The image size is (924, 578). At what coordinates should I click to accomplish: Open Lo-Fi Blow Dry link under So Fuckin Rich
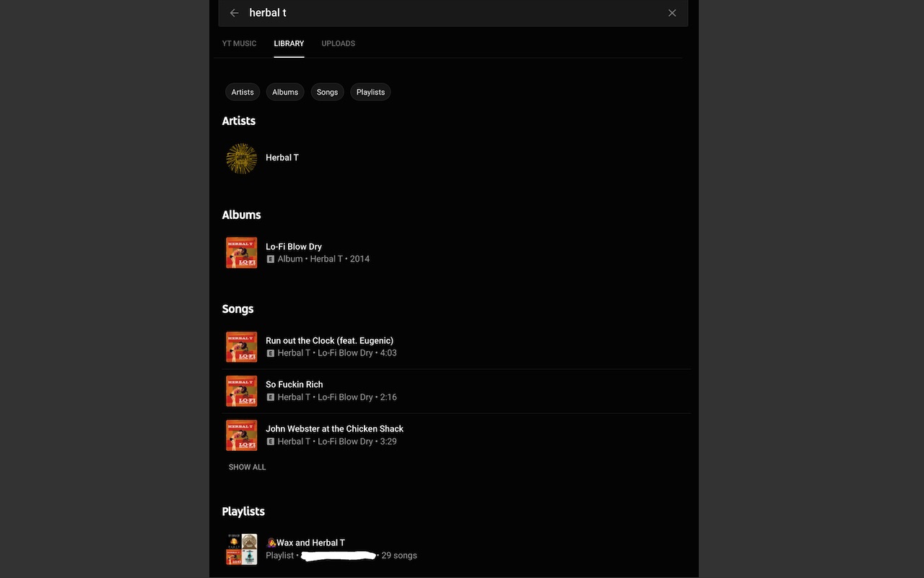point(345,397)
